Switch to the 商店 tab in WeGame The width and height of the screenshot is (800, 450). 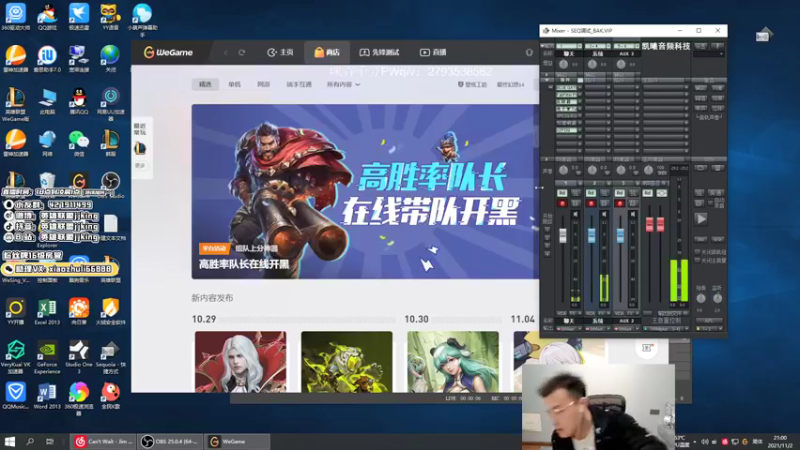(327, 52)
